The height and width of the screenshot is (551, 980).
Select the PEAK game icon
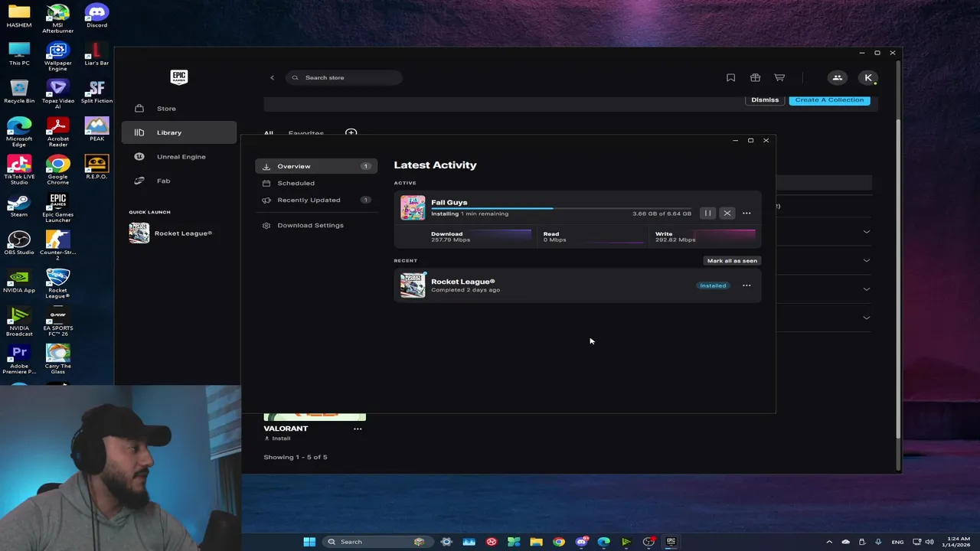tap(96, 129)
